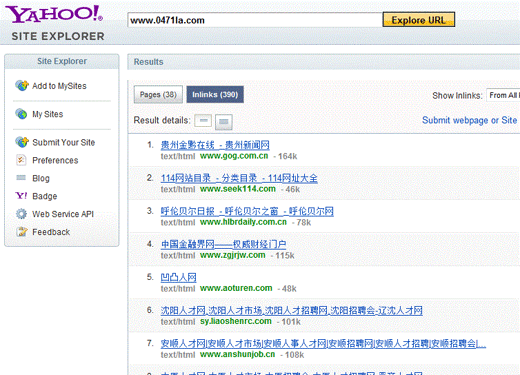Image resolution: width=520 pixels, height=375 pixels.
Task: Open the Submit Your Site link
Action: (x=64, y=143)
